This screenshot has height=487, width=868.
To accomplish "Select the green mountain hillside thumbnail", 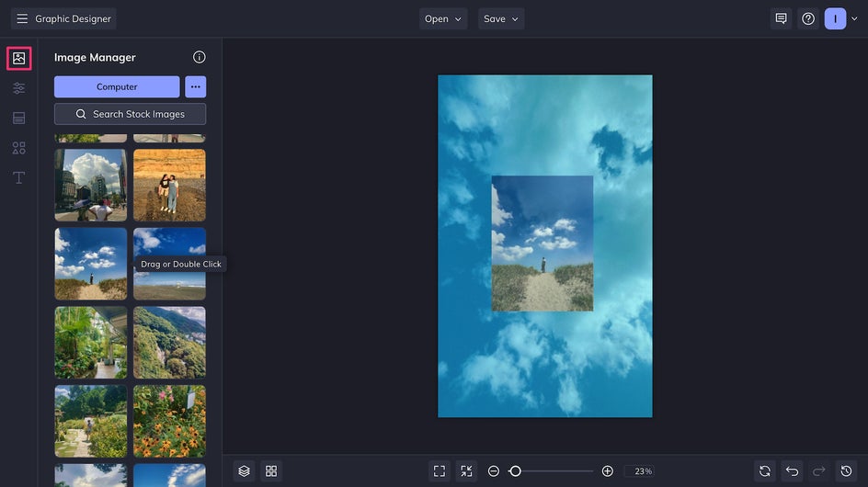I will coord(169,343).
